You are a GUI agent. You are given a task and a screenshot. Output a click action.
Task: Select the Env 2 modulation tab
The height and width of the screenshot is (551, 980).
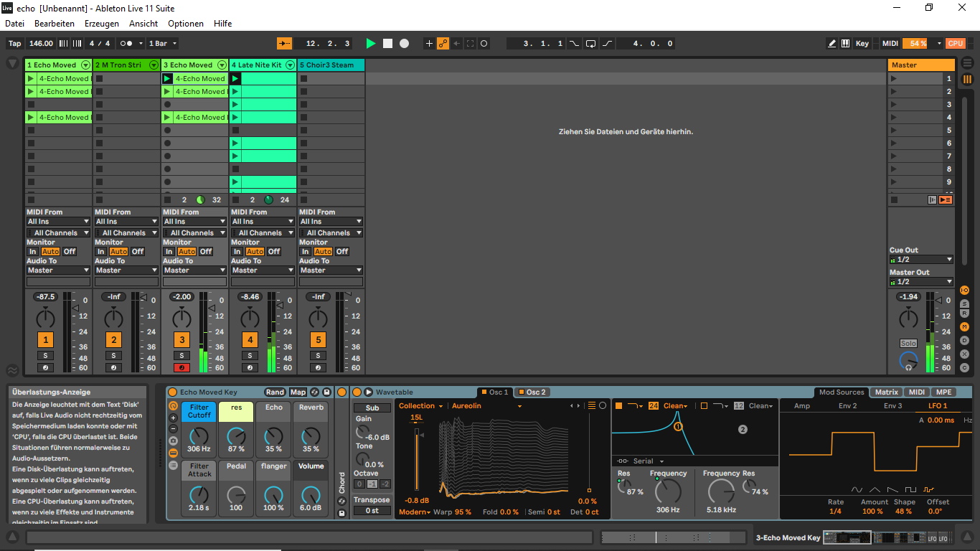(x=848, y=406)
